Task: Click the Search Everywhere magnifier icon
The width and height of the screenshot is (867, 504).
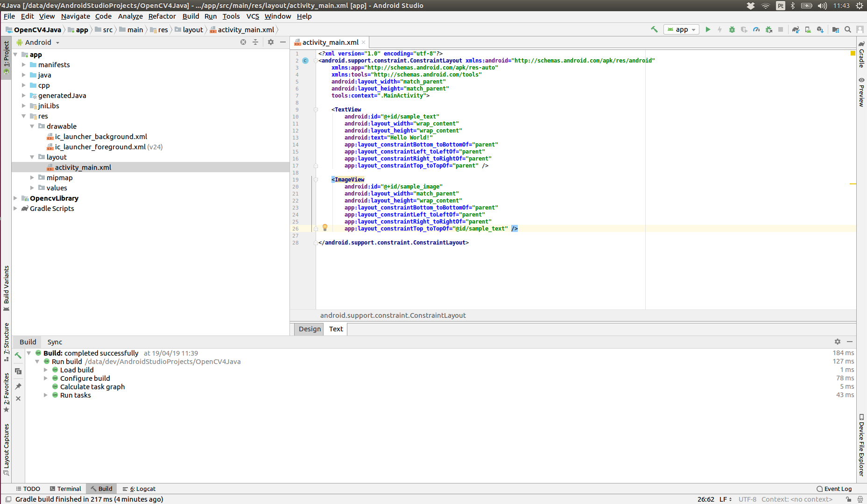Action: point(848,29)
